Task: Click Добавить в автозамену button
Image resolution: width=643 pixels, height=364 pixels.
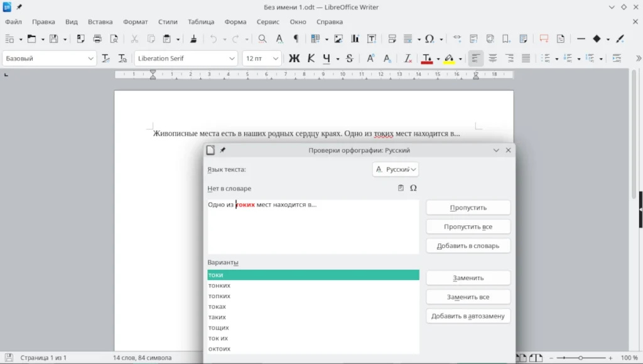Action: pyautogui.click(x=468, y=316)
